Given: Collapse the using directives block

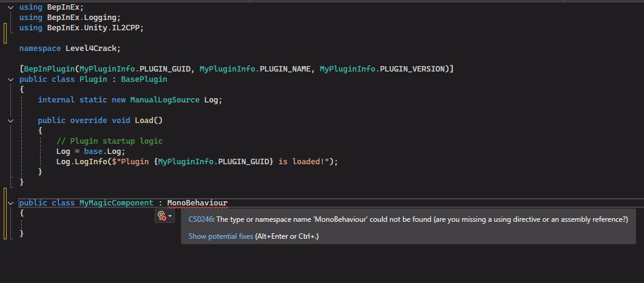Looking at the screenshot, I should pyautogui.click(x=10, y=7).
